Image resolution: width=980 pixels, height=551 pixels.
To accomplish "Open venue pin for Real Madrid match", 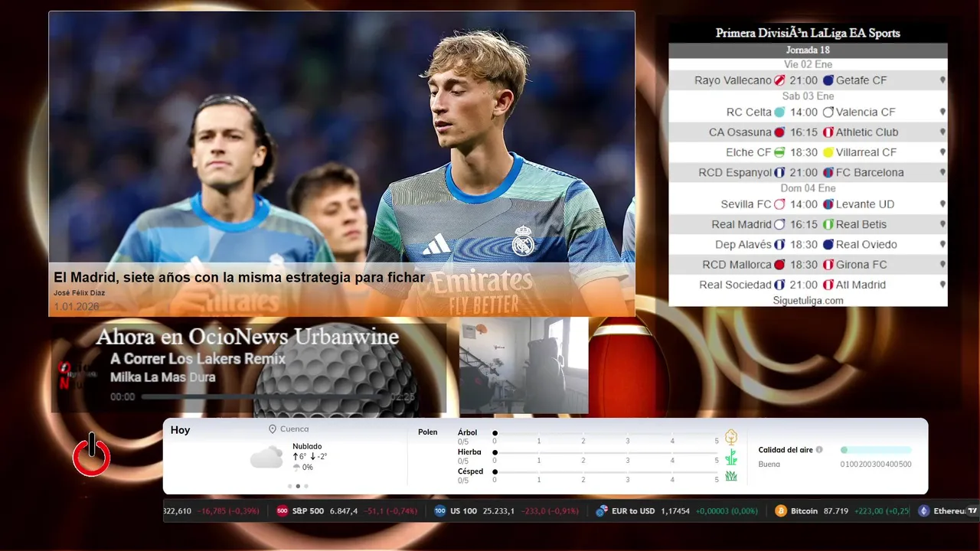I will tap(942, 224).
